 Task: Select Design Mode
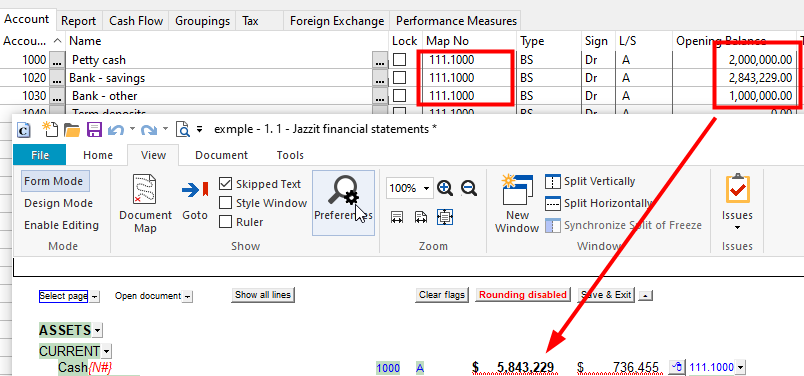coord(58,203)
